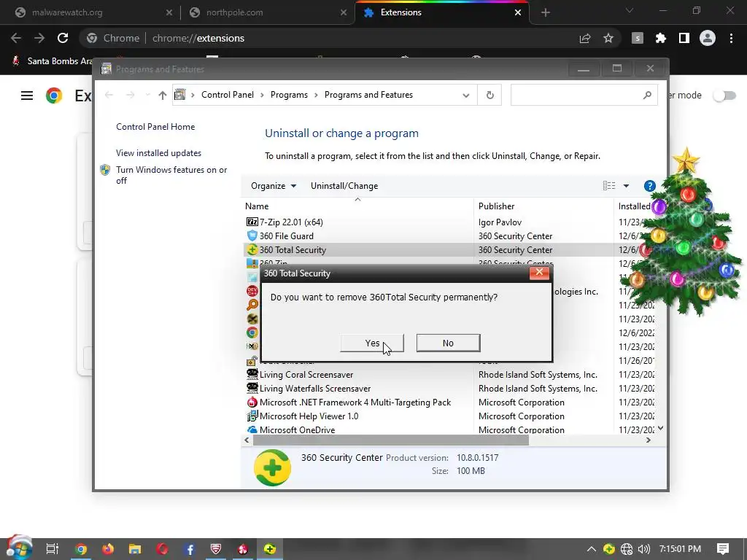Click the 360 Total Security list icon
Screen dimensions: 747x560
click(x=252, y=249)
